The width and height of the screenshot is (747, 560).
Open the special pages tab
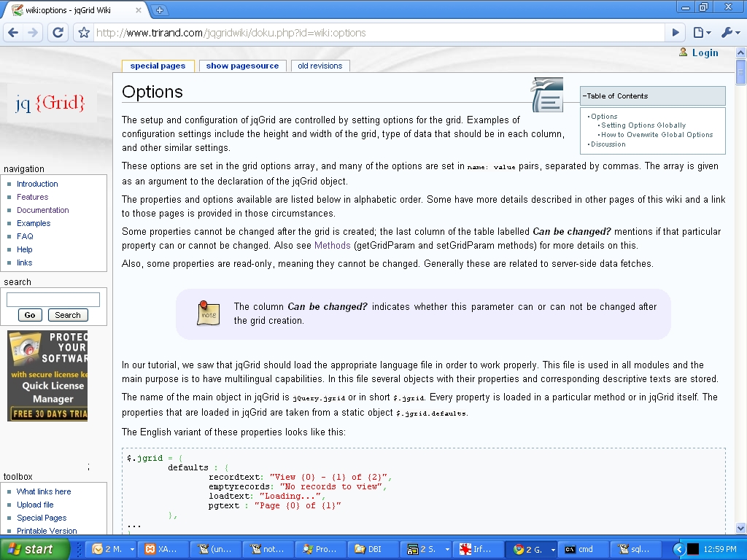point(158,66)
